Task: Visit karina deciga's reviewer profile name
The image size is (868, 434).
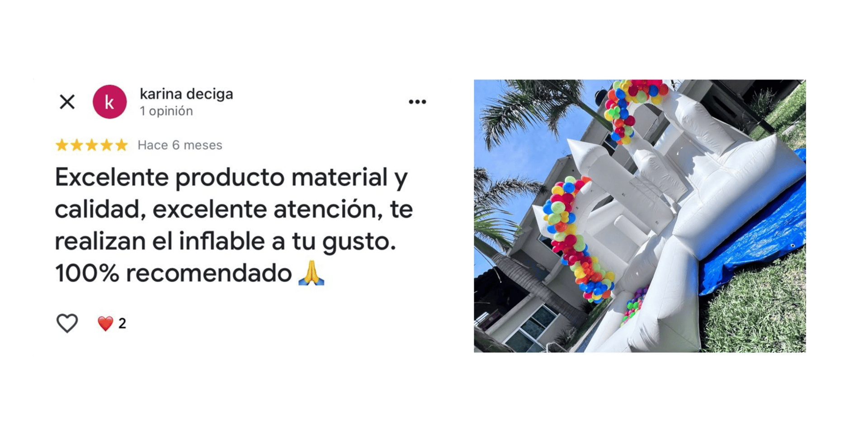Action: coord(186,94)
